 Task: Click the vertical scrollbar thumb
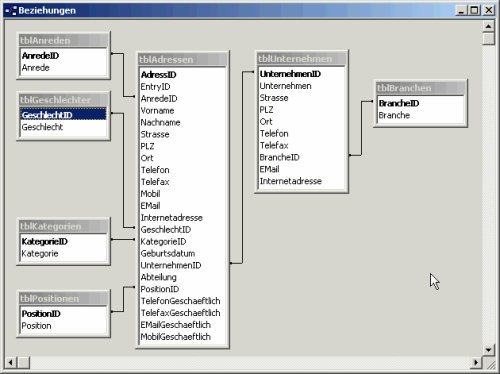(488, 38)
